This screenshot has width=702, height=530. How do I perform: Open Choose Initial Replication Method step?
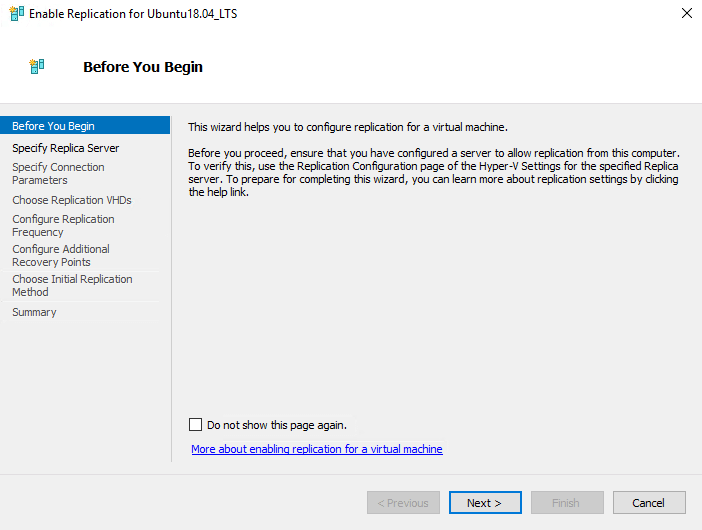click(72, 285)
